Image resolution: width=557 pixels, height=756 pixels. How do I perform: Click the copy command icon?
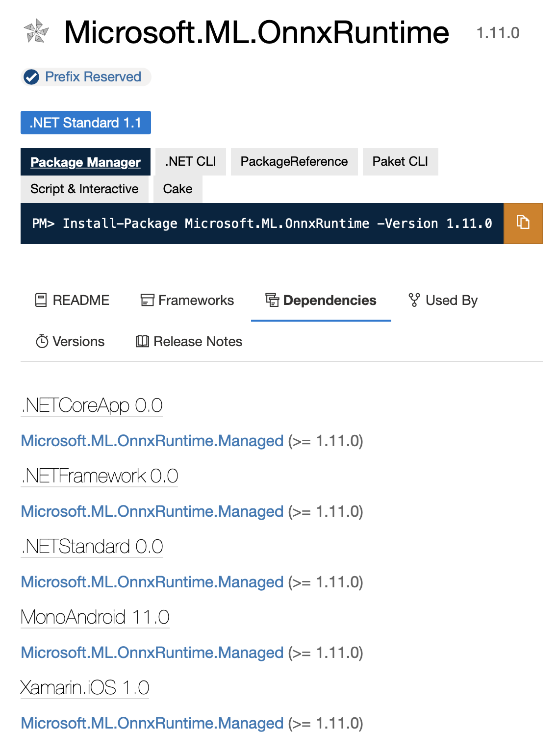[x=523, y=223]
